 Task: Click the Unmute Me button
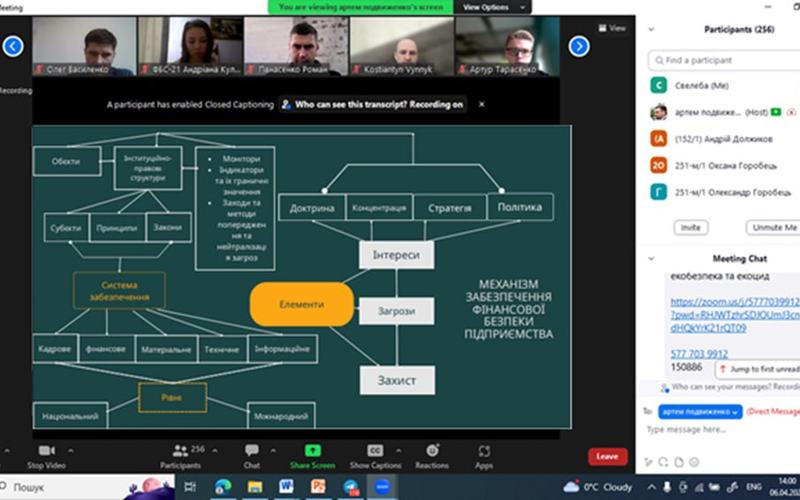pos(773,228)
